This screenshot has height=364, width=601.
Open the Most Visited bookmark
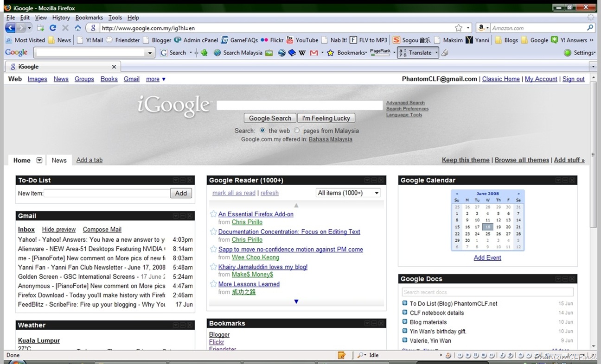25,40
